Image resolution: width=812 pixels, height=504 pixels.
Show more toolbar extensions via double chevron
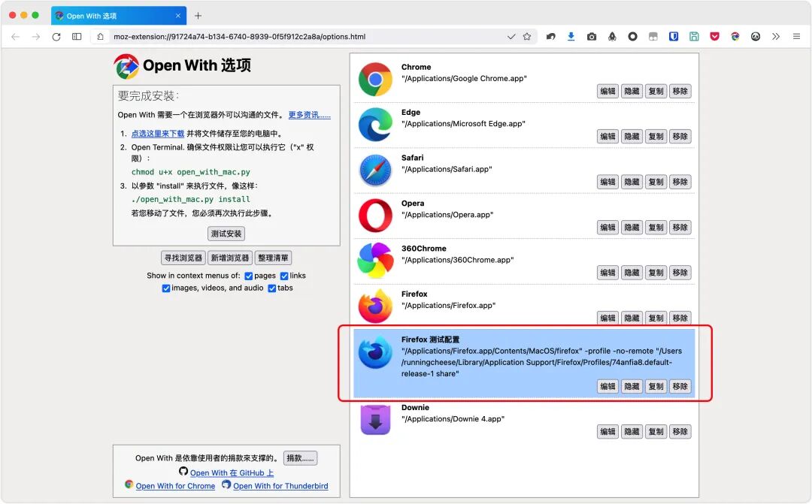[776, 37]
